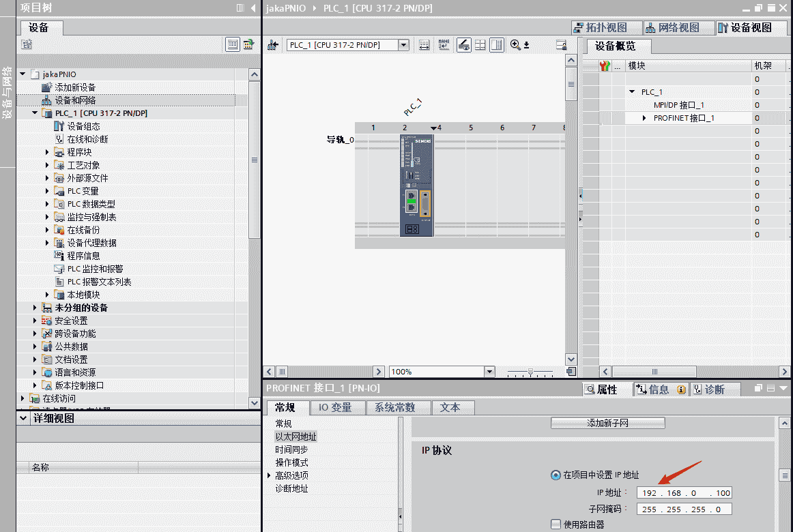
Task: Click the 添加新子网 button
Action: pos(607,424)
